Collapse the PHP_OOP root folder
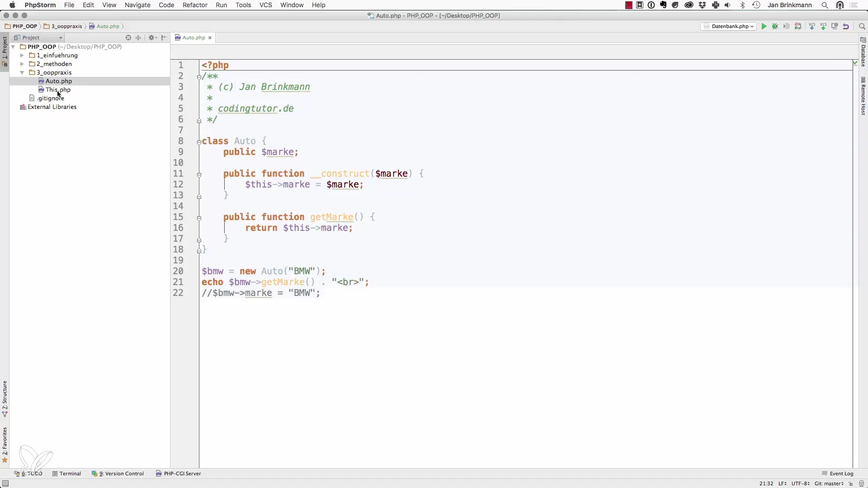Viewport: 868px width, 488px height. pos(14,47)
